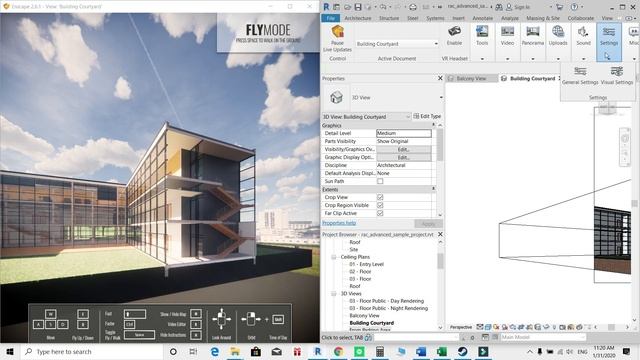Toggle the Sun Path checkbox
This screenshot has height=360, width=640.
[380, 181]
